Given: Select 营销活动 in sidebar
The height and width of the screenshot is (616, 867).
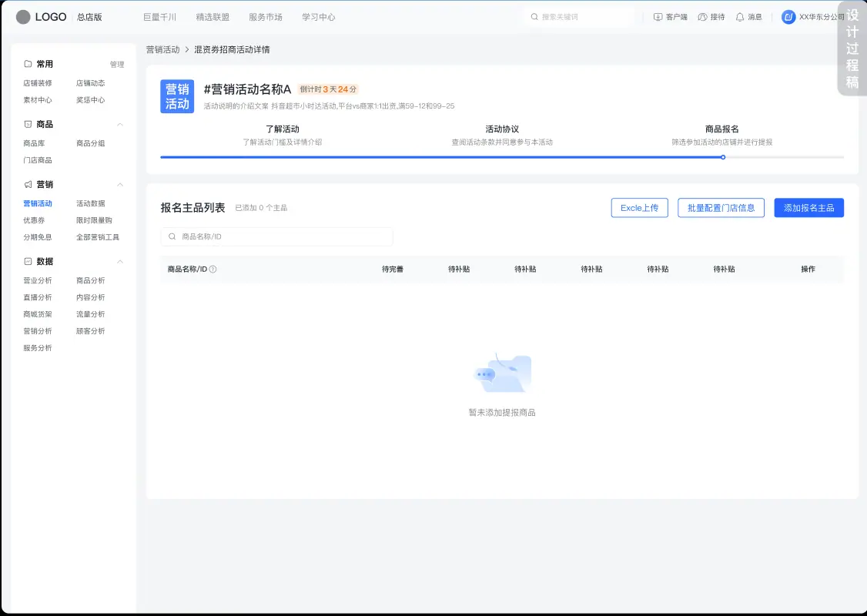Looking at the screenshot, I should [38, 203].
